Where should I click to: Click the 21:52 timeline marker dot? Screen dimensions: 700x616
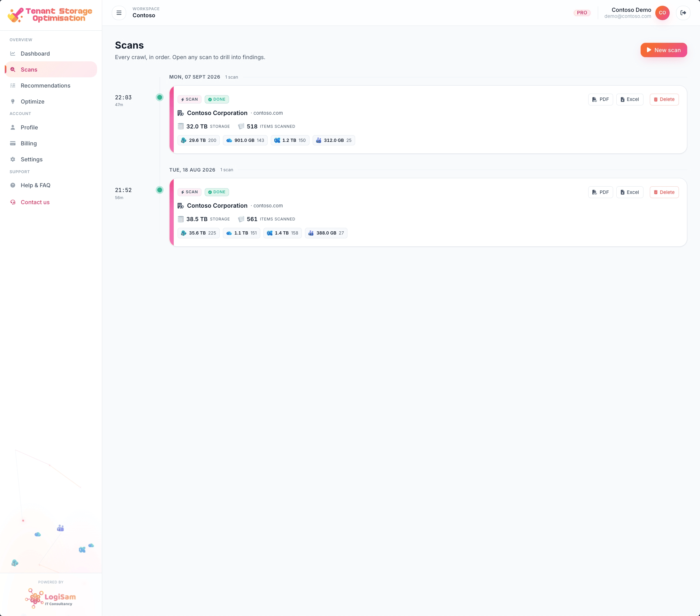click(160, 190)
